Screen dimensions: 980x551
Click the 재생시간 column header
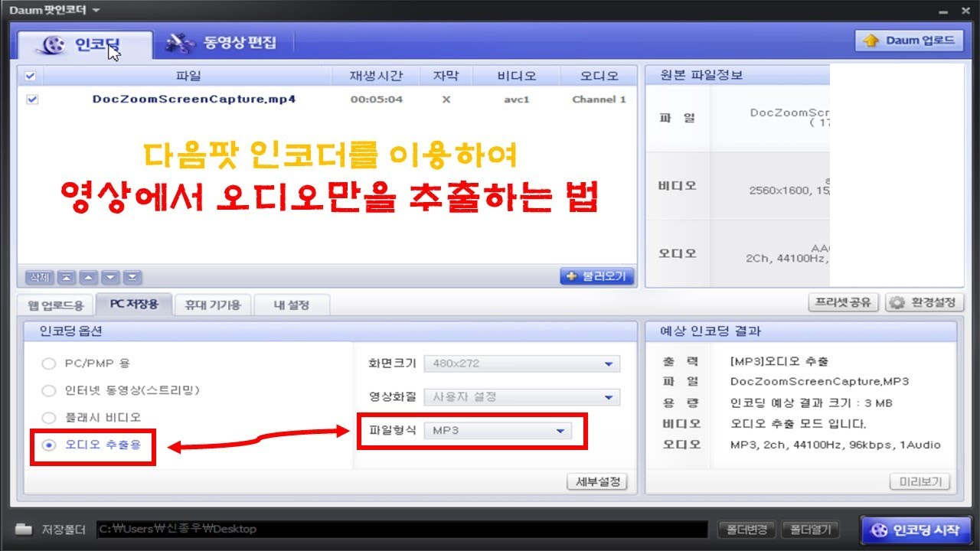(375, 77)
